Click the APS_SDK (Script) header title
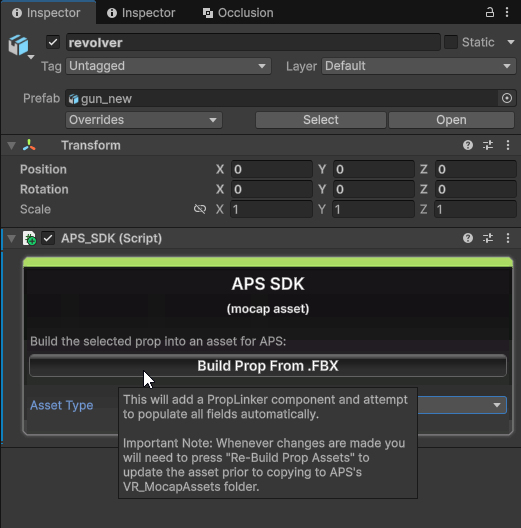521x528 pixels. click(111, 238)
